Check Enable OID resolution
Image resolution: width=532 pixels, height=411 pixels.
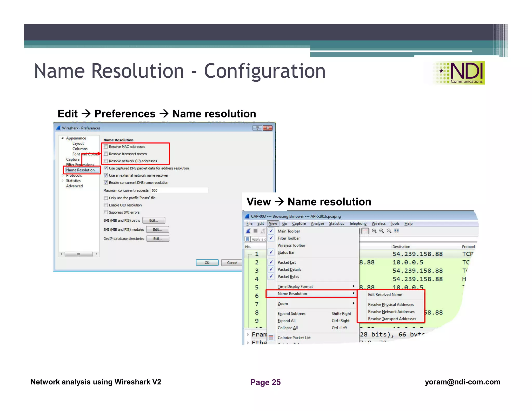(106, 205)
